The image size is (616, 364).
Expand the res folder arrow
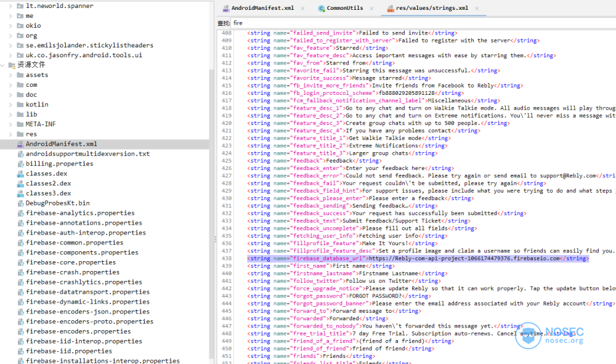pos(10,134)
